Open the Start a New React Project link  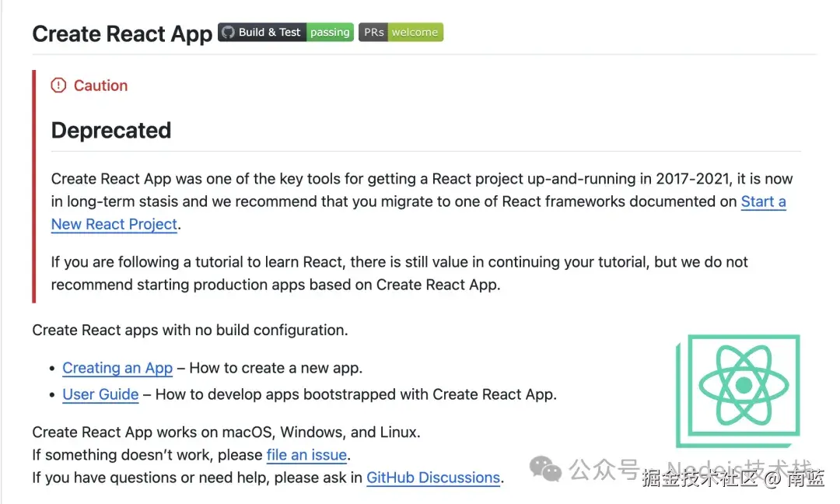tap(762, 201)
